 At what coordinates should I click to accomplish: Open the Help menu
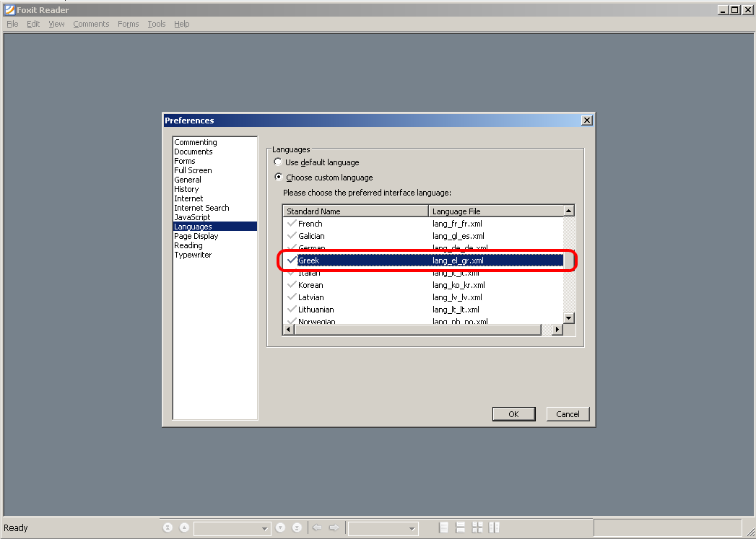pos(182,24)
